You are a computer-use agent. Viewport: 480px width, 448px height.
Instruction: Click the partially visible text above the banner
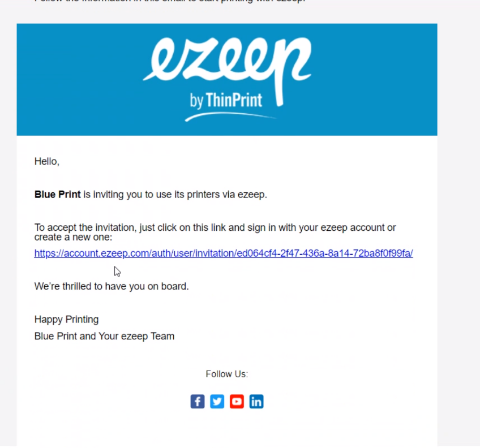170,1
